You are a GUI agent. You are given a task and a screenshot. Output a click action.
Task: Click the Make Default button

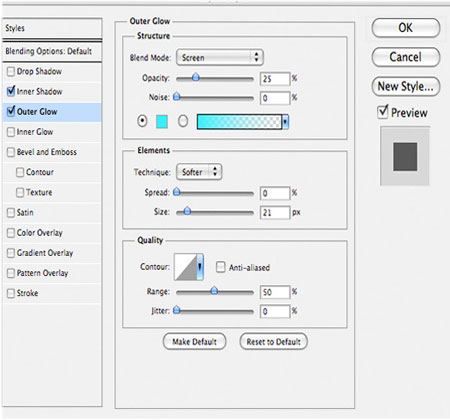[x=194, y=342]
